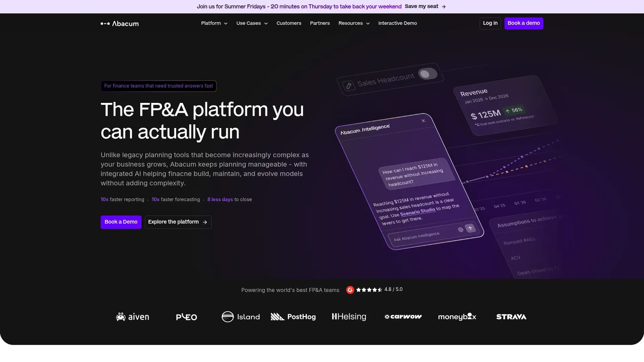The height and width of the screenshot is (362, 644).
Task: Click the PostHog customer logo
Action: pyautogui.click(x=293, y=316)
